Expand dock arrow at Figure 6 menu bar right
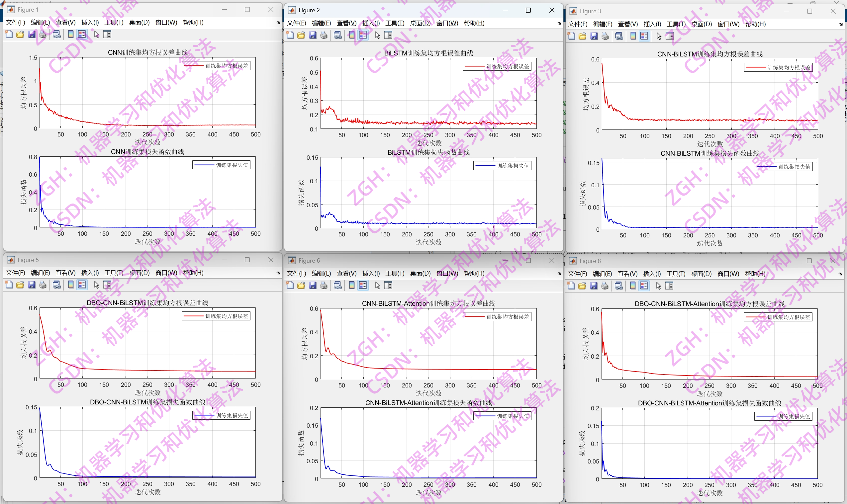The image size is (847, 504). (559, 274)
